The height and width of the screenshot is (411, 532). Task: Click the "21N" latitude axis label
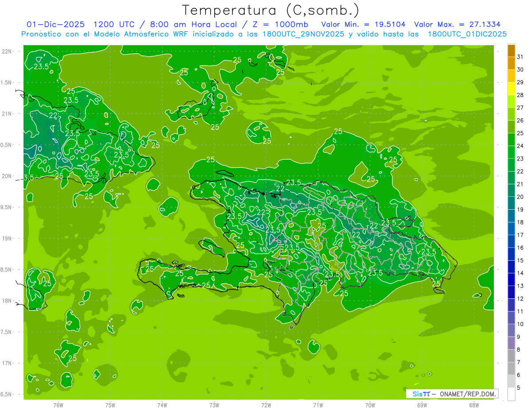point(7,114)
